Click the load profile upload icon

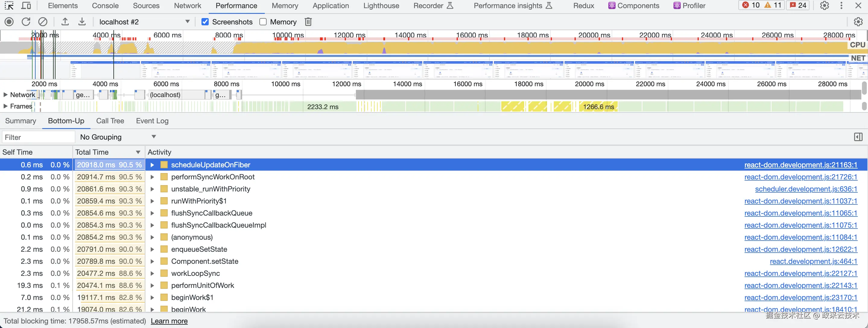pos(65,22)
